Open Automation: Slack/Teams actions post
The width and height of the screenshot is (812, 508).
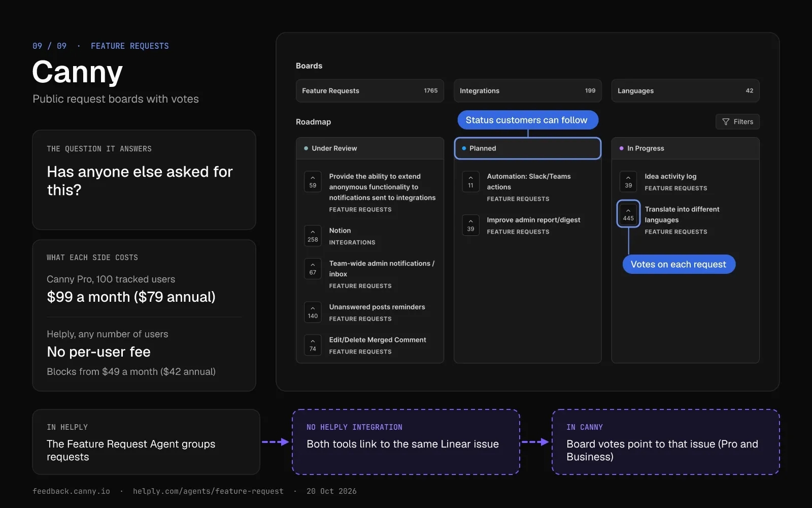coord(529,181)
